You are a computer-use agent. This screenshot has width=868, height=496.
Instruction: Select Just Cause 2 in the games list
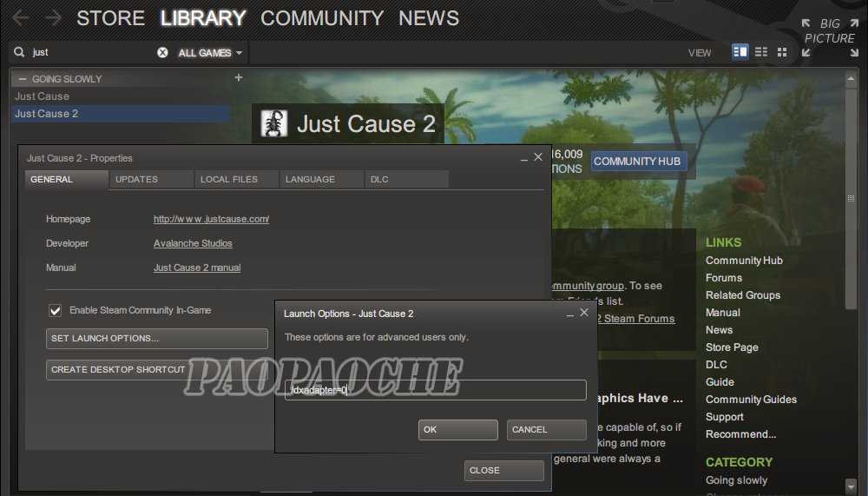coord(120,114)
